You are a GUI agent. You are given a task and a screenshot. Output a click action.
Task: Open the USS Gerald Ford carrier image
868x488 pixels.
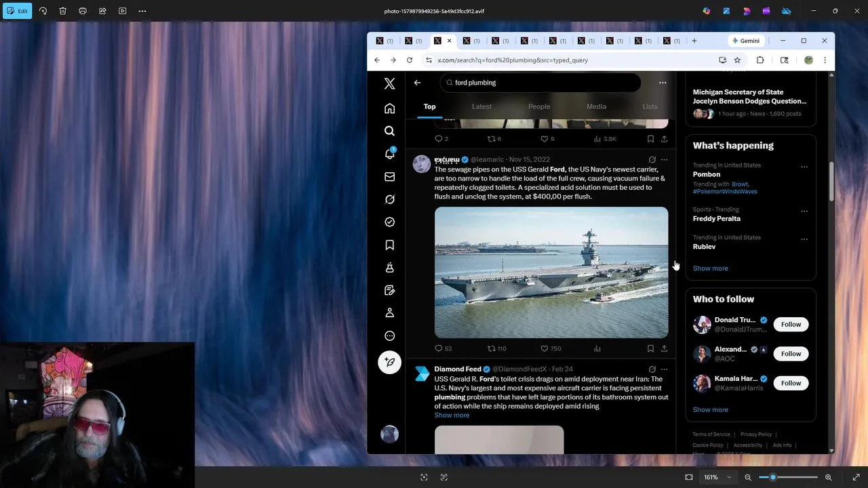tap(551, 272)
